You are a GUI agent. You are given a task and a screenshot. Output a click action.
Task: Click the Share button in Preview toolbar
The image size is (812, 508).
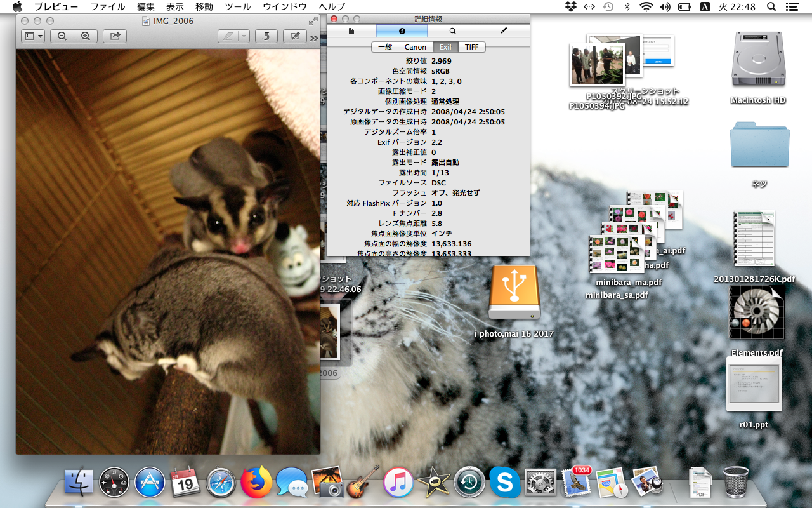(115, 36)
